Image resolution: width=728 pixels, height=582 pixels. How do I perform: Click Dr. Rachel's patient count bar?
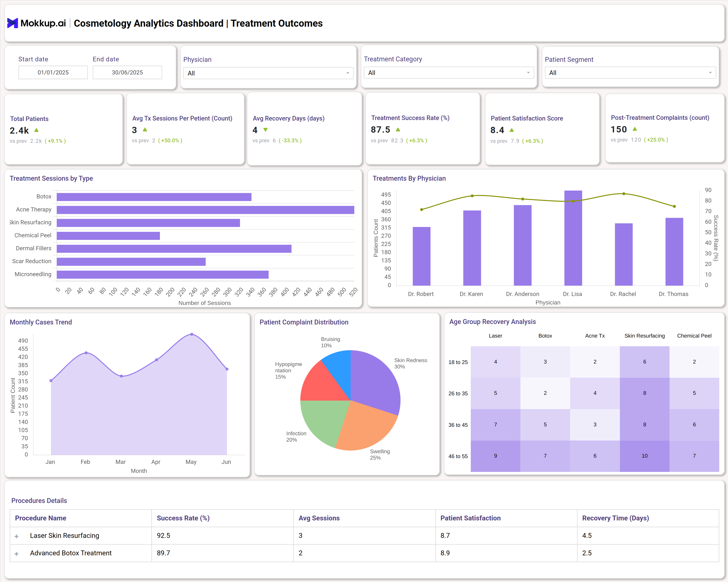pyautogui.click(x=624, y=254)
